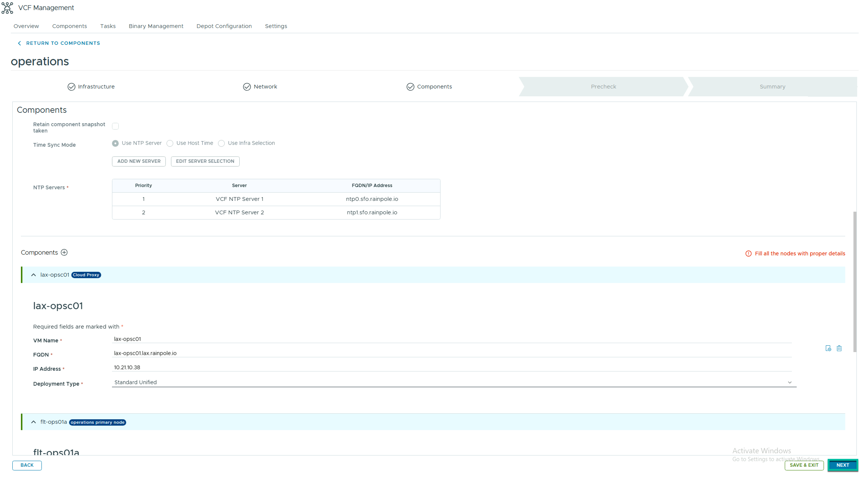
Task: Switch to the Depot Configuration tab
Action: [x=224, y=26]
